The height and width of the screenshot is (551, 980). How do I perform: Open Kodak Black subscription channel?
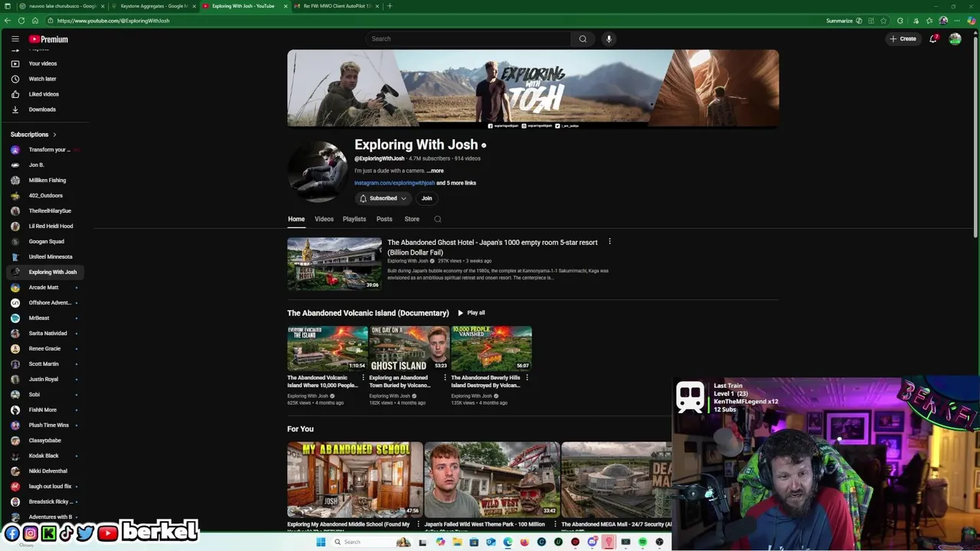(44, 456)
